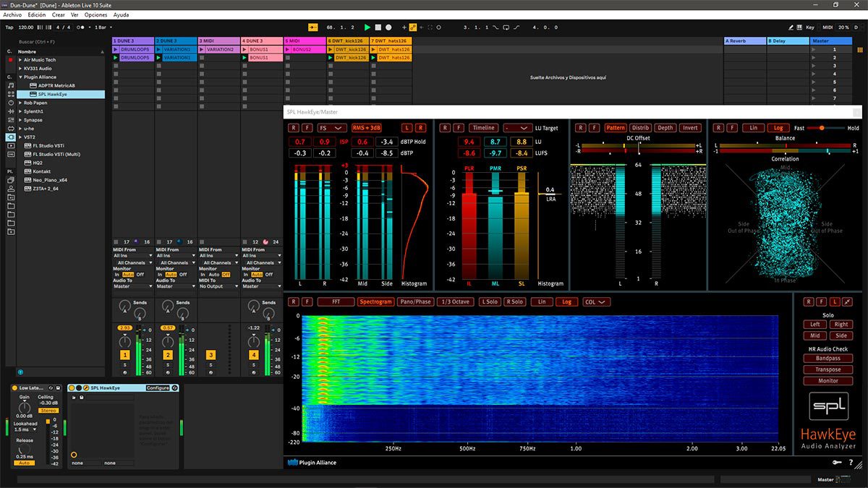Open the Edición menu

coord(36,14)
